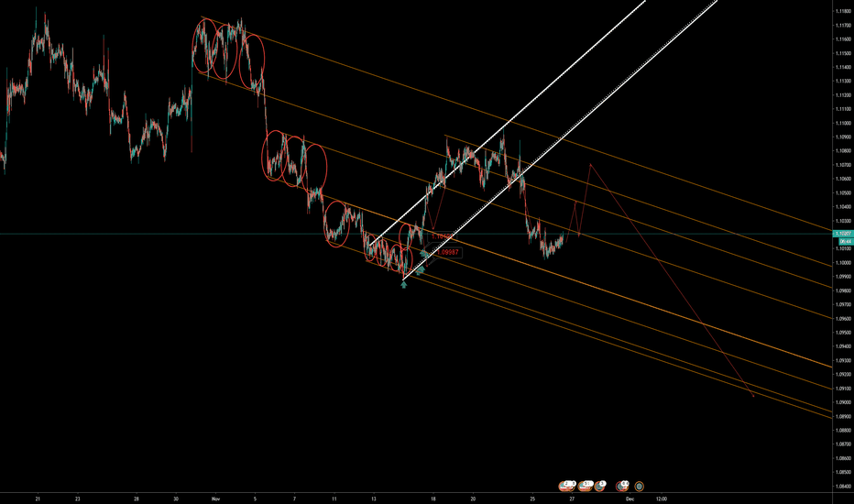The height and width of the screenshot is (504, 854).
Task: Click the 1.11800 level on the price scale
Action: point(841,11)
